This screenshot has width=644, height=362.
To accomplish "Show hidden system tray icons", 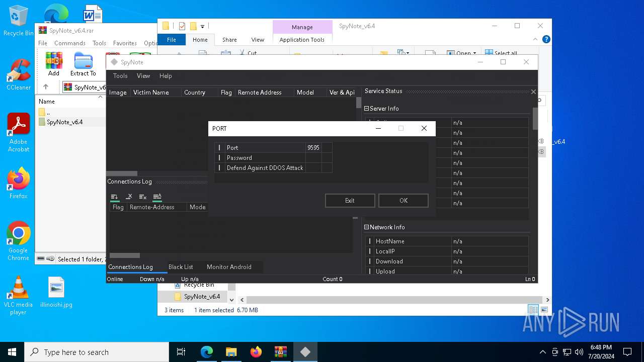I will pyautogui.click(x=542, y=352).
